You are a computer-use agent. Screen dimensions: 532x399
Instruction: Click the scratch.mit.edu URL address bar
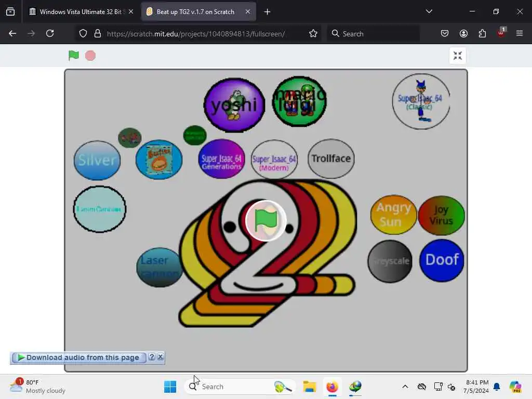tap(196, 34)
